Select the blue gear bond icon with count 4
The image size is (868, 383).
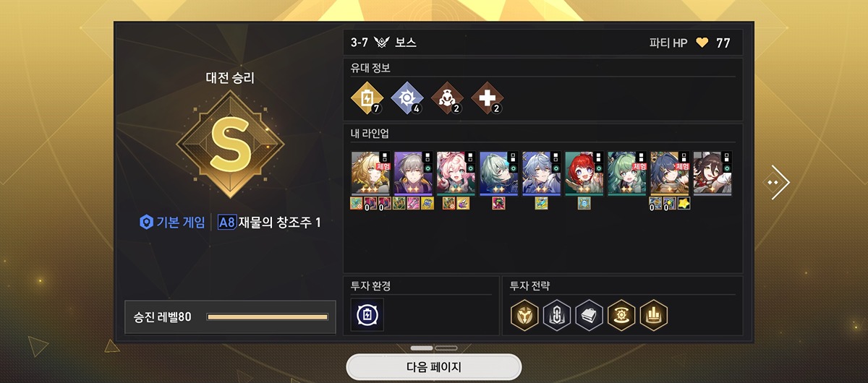(x=407, y=98)
